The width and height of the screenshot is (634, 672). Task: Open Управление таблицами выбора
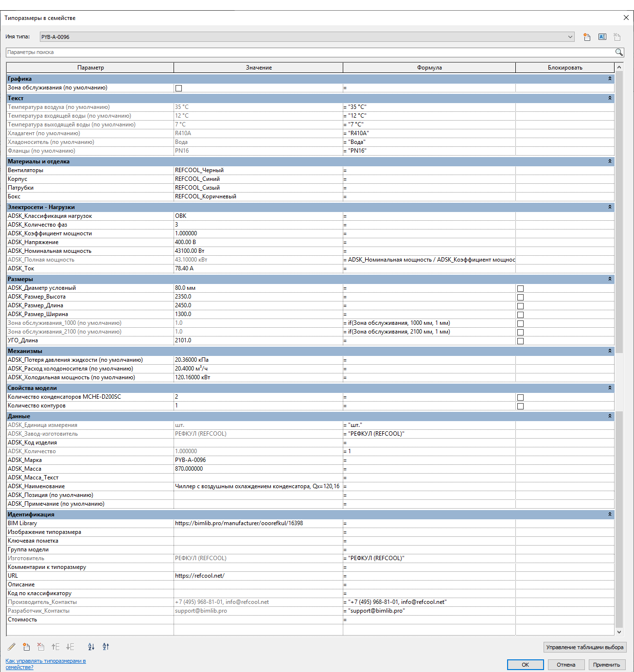pos(584,647)
